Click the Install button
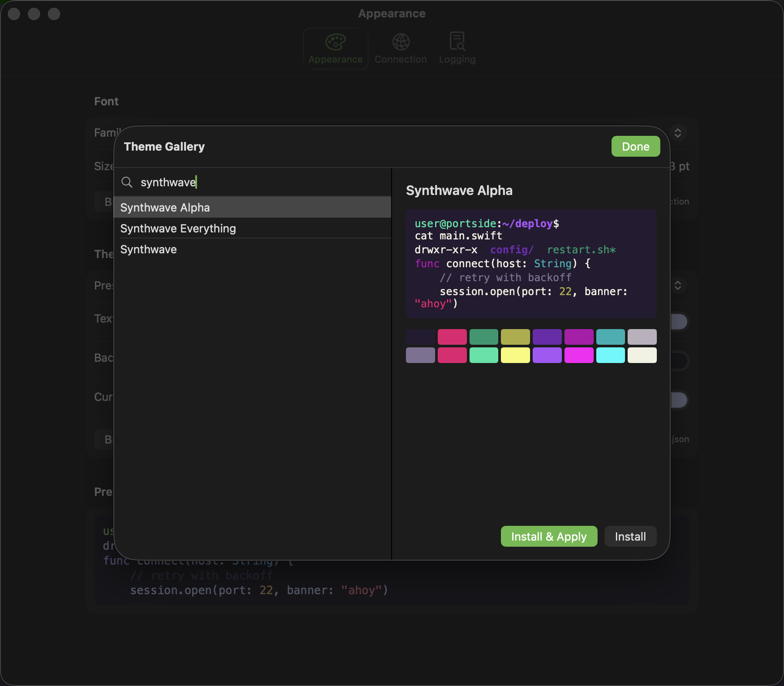Viewport: 784px width, 686px height. click(630, 536)
